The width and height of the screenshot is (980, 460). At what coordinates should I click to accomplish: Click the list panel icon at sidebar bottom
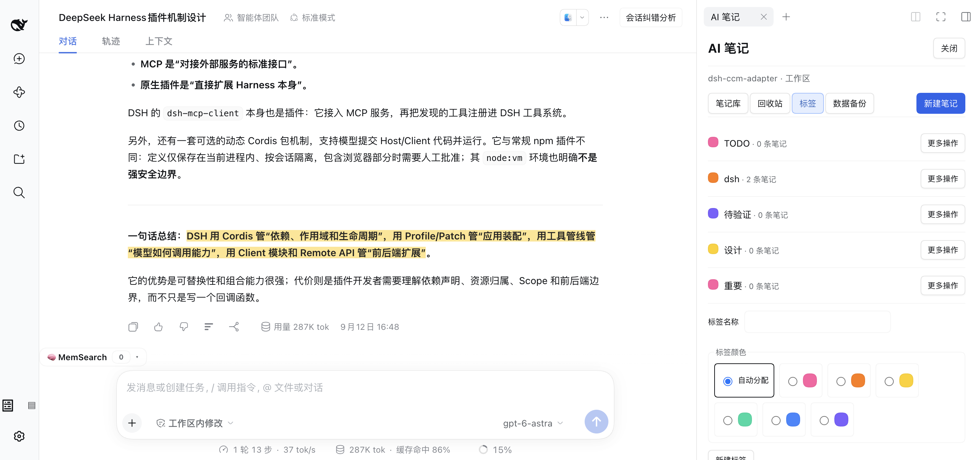[x=8, y=405]
